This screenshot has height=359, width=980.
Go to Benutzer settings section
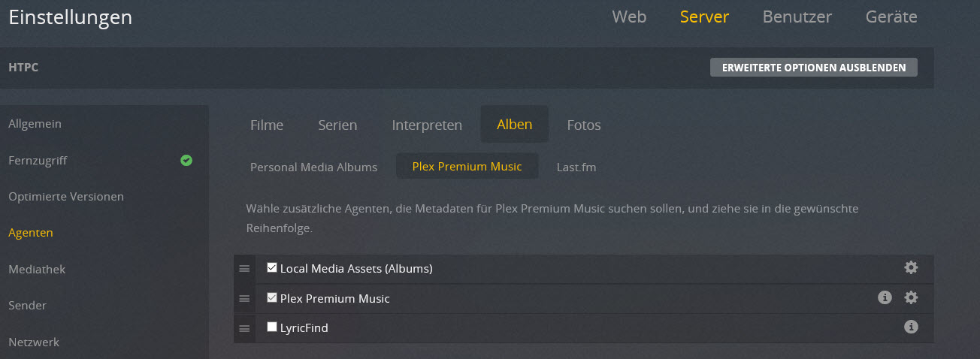pos(797,17)
